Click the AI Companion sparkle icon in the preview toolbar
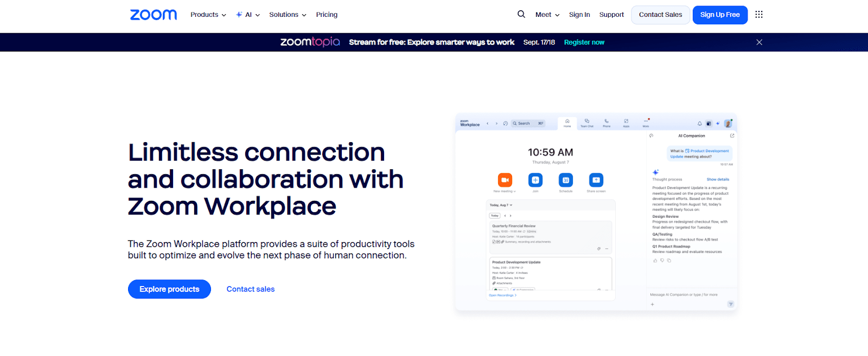Viewport: 868px width, 356px height. coord(718,124)
